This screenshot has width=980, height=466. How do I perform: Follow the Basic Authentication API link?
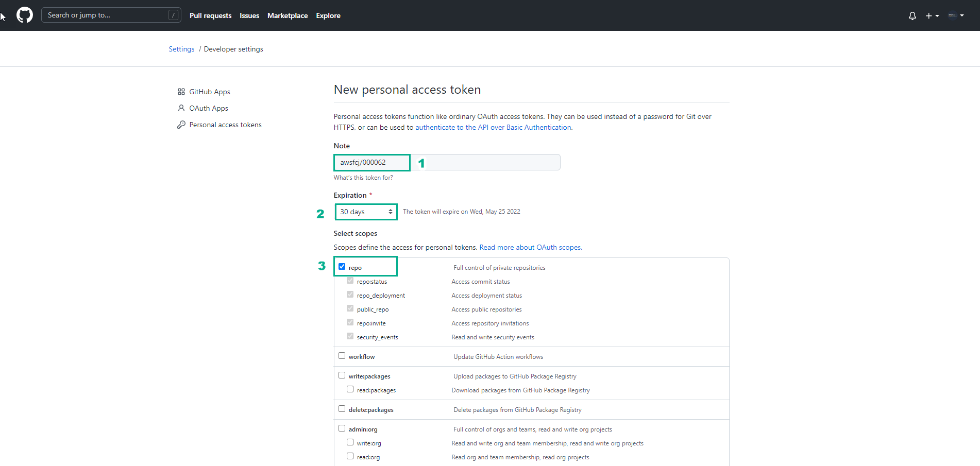point(493,127)
